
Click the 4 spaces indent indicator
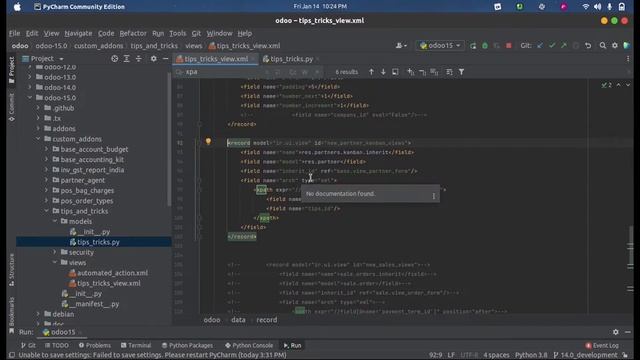coord(496,355)
